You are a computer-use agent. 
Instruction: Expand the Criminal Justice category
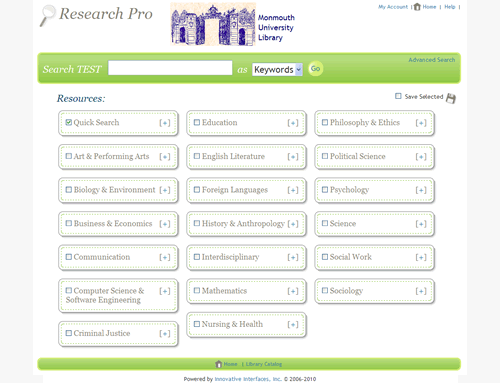[x=165, y=334]
